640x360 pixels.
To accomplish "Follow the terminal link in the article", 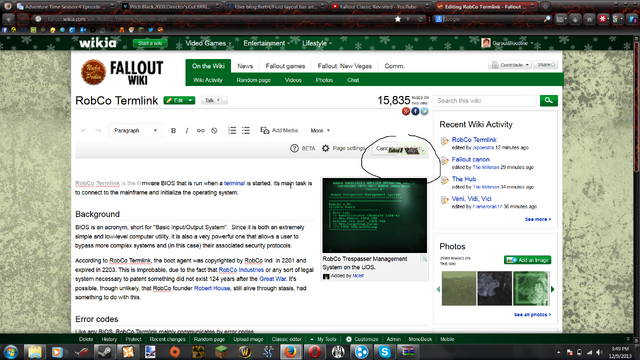I will pos(234,183).
